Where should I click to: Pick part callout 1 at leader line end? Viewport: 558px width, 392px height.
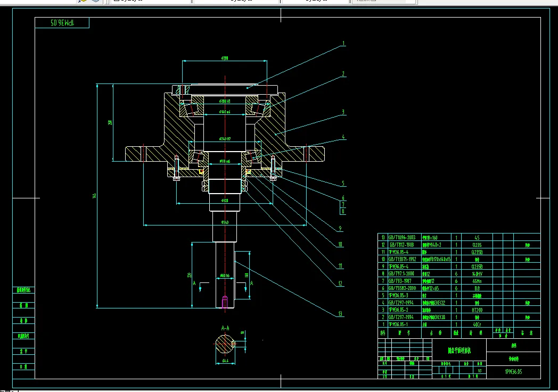343,44
